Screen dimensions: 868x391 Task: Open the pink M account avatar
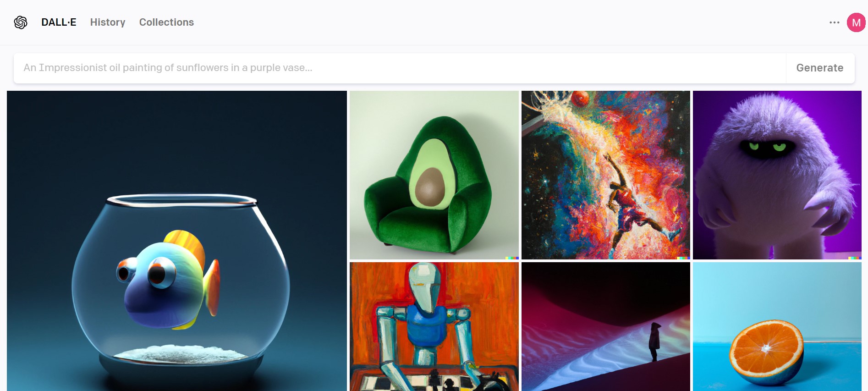click(856, 22)
